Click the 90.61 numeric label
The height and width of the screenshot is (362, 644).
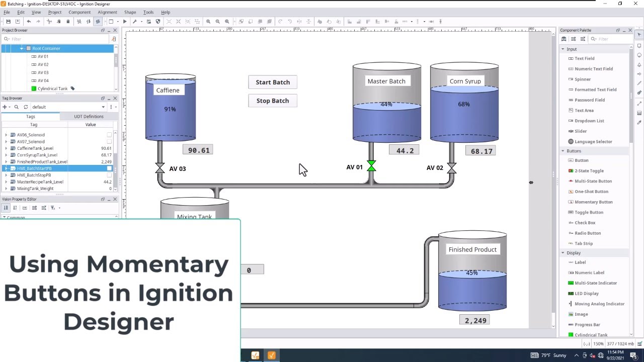coord(198,150)
